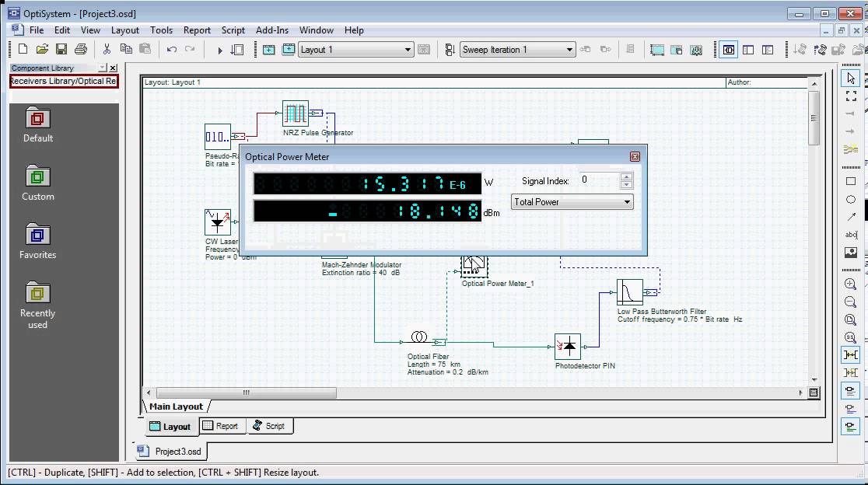Undo the last action in toolbar
Viewport: 868px width, 485px height.
click(x=172, y=49)
